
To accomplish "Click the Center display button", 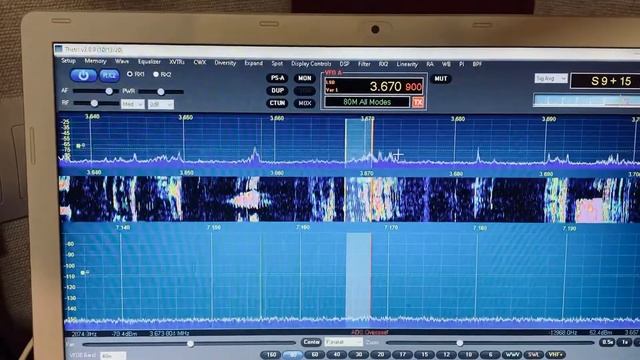I will click(x=311, y=342).
